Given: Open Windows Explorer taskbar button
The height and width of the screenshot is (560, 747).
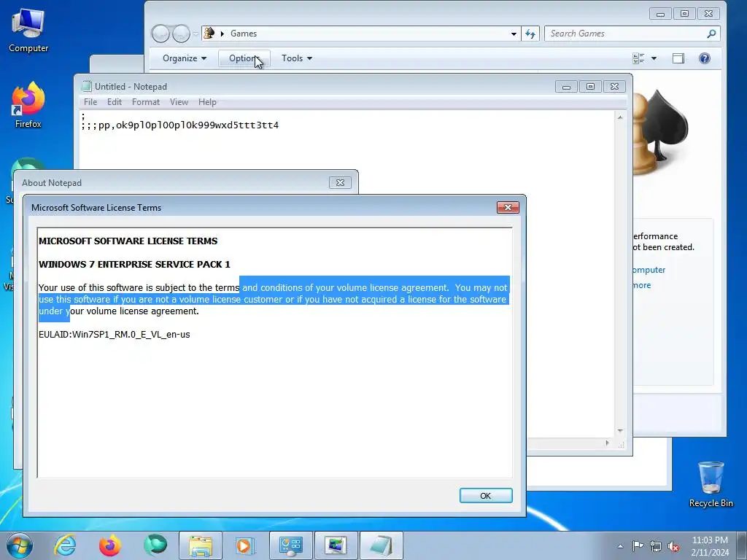Looking at the screenshot, I should click(201, 545).
